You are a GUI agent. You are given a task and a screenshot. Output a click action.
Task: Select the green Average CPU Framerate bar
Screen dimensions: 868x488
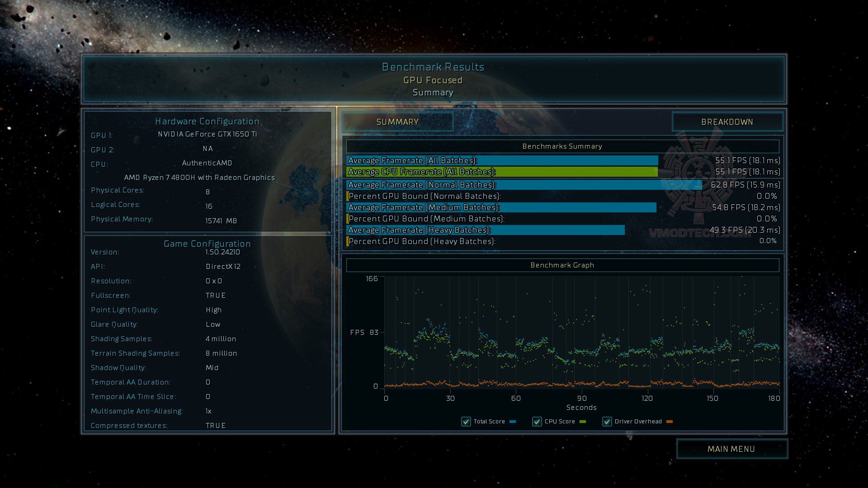point(502,172)
